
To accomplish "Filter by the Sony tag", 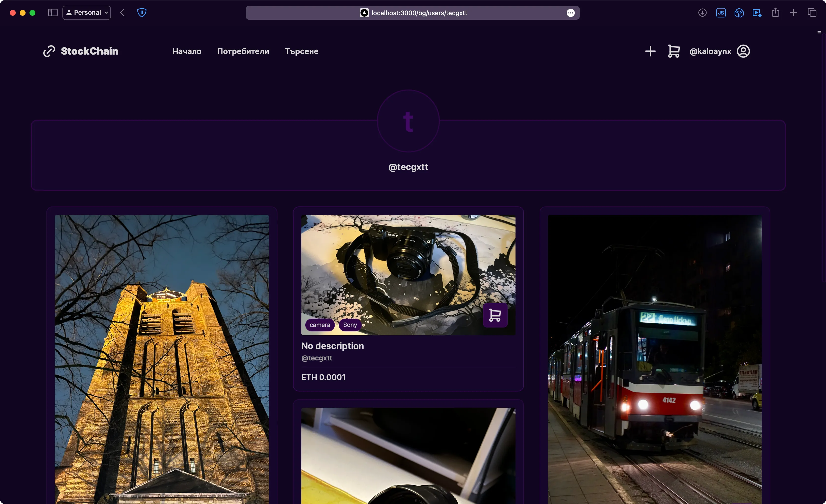I will [x=350, y=325].
